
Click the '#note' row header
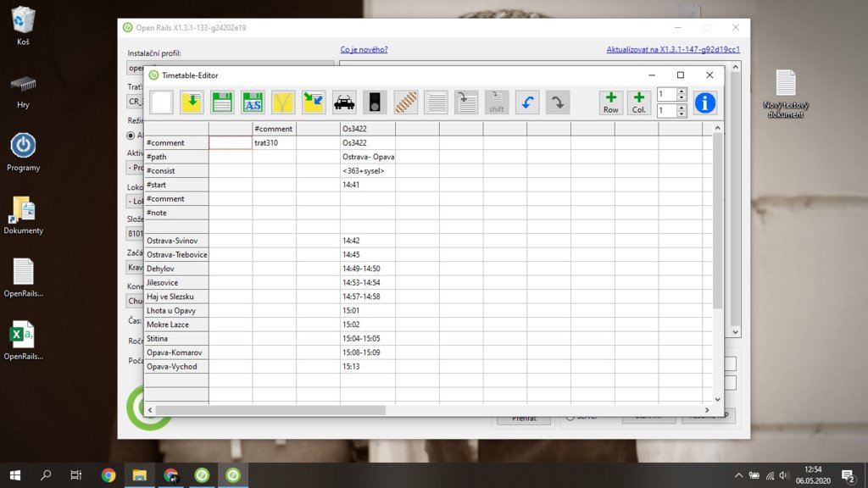[176, 213]
